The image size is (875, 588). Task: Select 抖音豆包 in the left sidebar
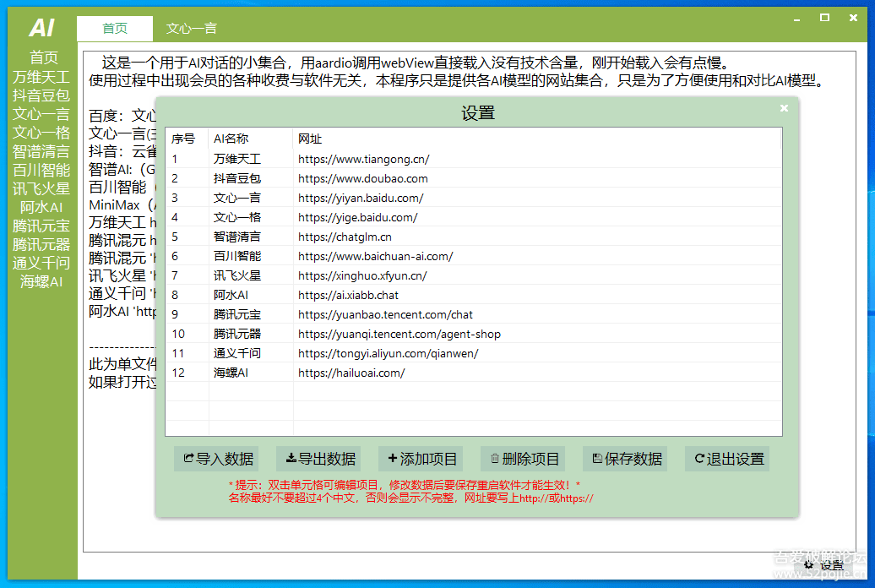[41, 95]
